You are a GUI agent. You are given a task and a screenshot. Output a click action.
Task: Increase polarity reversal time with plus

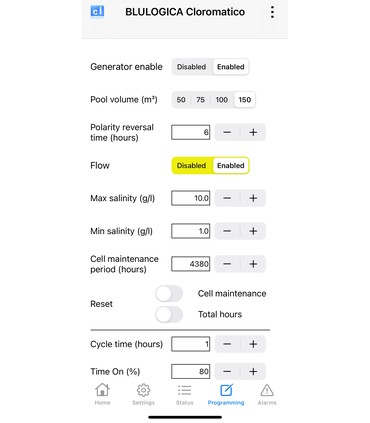(x=253, y=132)
